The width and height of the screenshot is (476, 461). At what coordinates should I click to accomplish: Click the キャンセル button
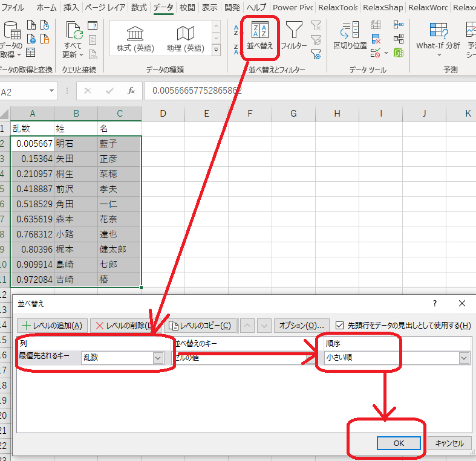point(449,443)
